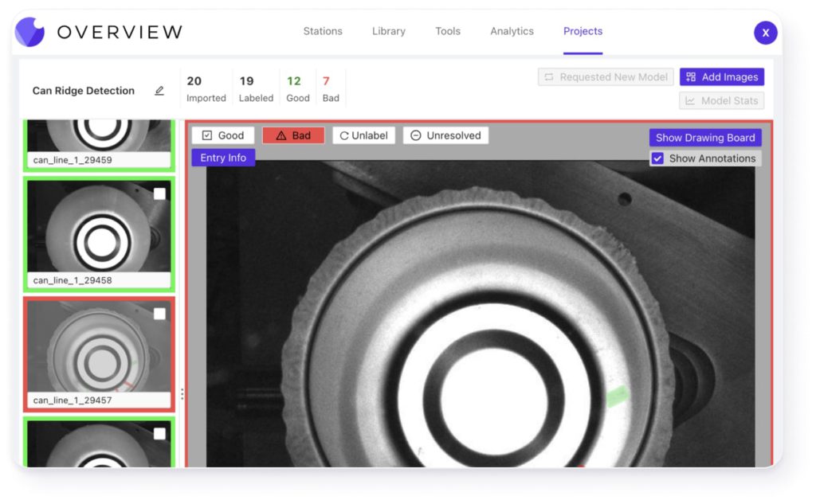Mark the image as Unresolved

click(445, 135)
